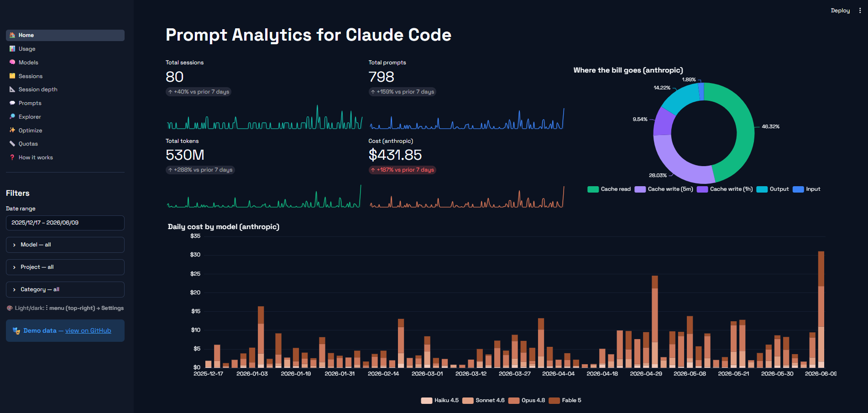The height and width of the screenshot is (413, 868).
Task: Expand the Model — all filter
Action: (65, 245)
